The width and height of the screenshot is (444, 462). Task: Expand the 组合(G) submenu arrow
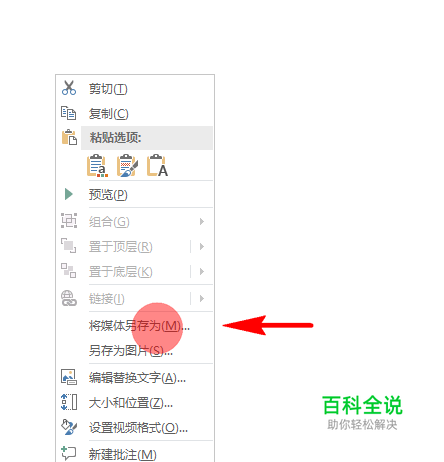tap(202, 221)
